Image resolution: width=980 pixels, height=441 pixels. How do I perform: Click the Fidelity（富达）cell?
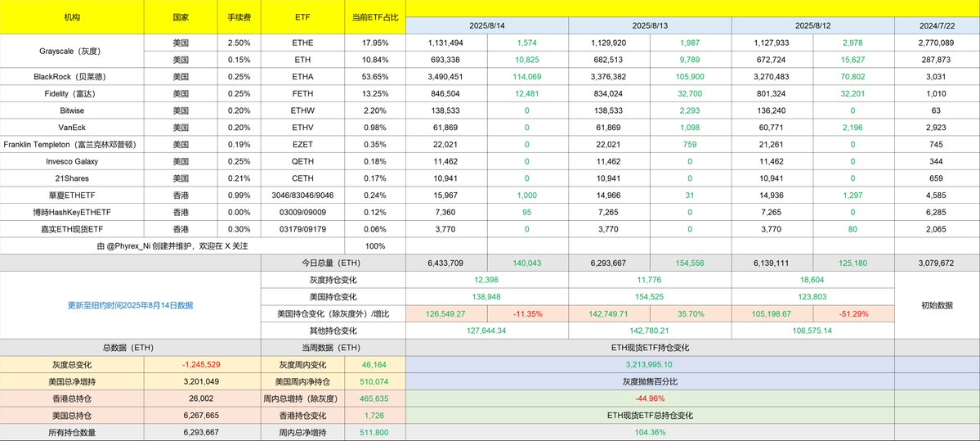(72, 94)
